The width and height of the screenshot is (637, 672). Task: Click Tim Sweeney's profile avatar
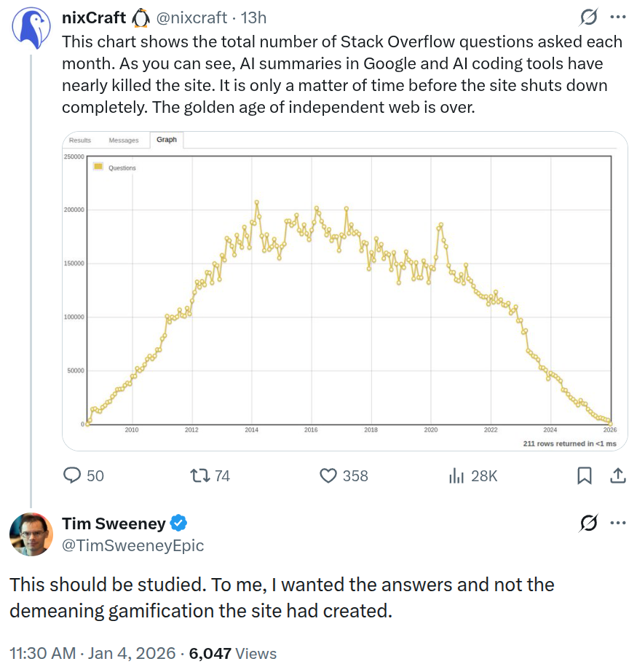click(31, 534)
